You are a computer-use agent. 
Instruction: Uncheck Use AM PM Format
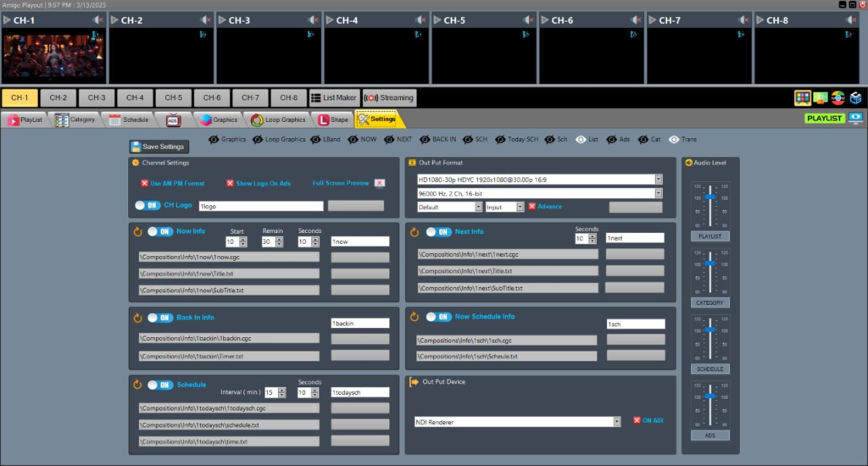point(144,183)
